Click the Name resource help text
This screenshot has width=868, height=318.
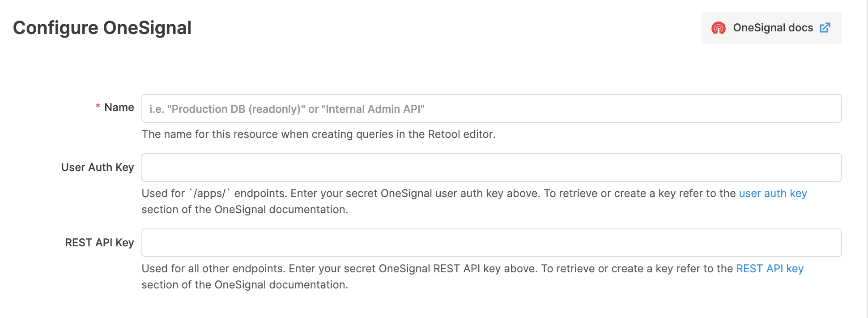tap(319, 134)
